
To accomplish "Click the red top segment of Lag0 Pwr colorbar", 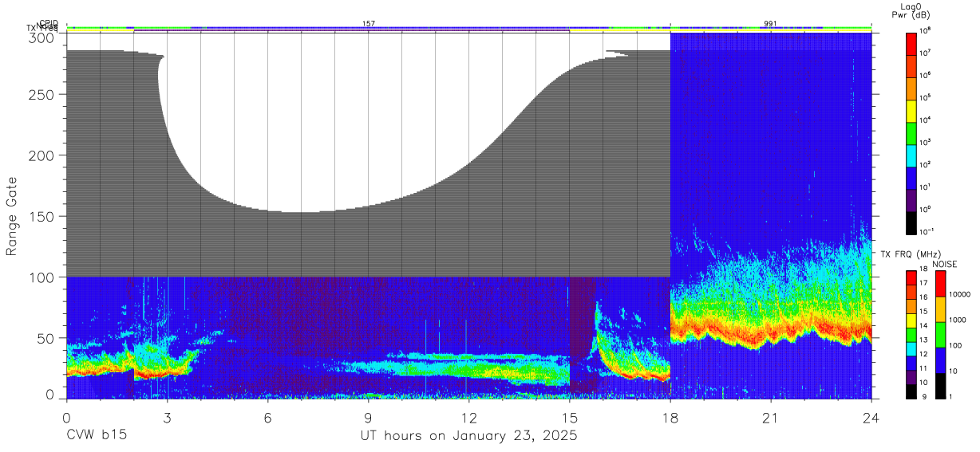I will click(911, 42).
